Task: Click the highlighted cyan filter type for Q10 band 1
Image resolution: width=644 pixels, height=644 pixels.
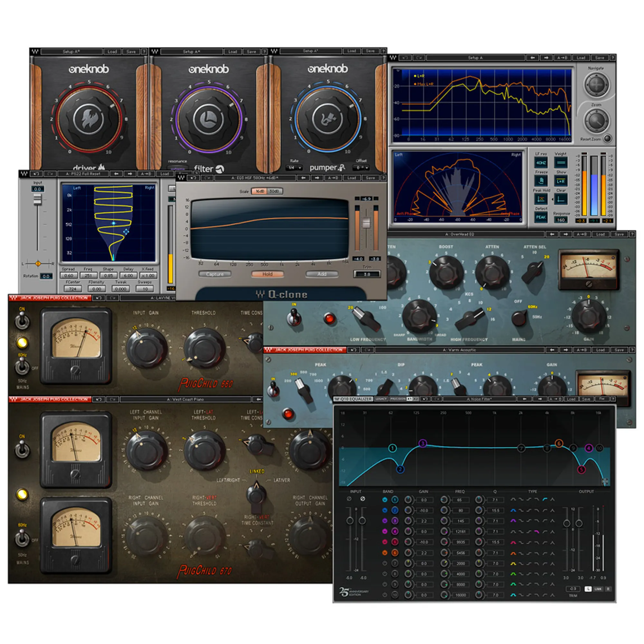Action: pyautogui.click(x=545, y=500)
